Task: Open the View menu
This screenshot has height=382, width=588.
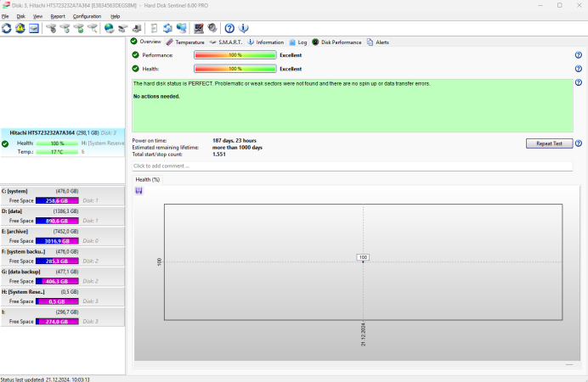Action: 37,16
